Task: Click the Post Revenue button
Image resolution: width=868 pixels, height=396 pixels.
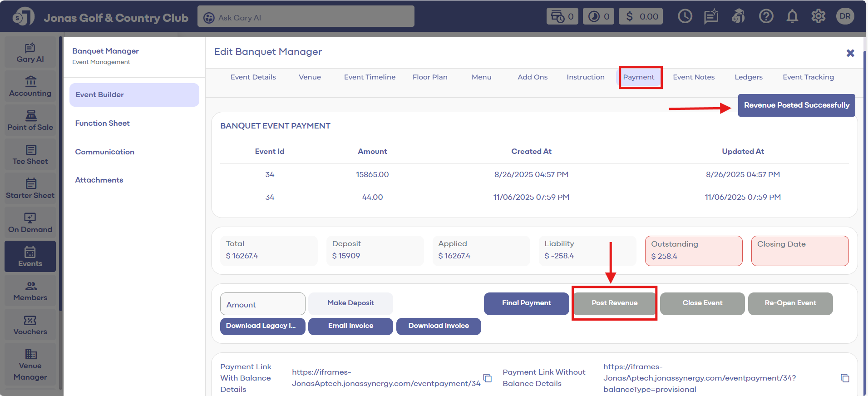Action: (x=614, y=303)
